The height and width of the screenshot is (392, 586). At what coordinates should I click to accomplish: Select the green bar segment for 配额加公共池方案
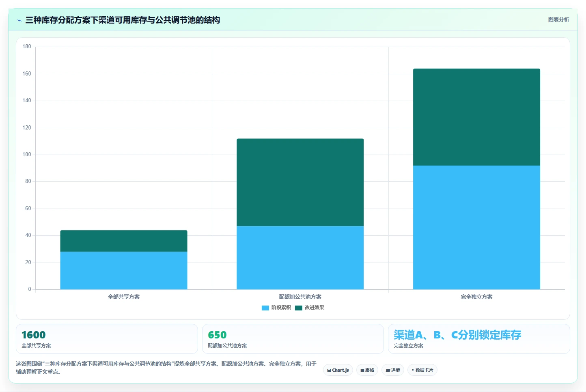[x=300, y=182]
